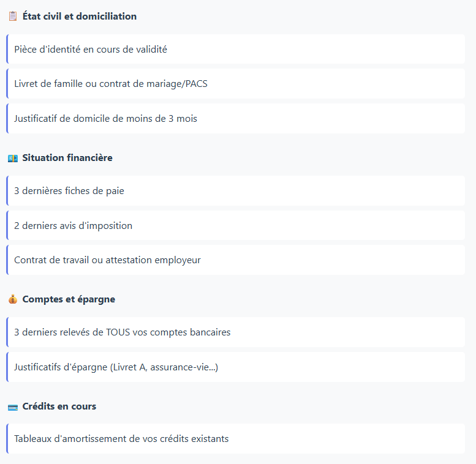Screen dimensions: 476x464
Task: Select the État civil et domiciliation heading
Action: pos(79,17)
